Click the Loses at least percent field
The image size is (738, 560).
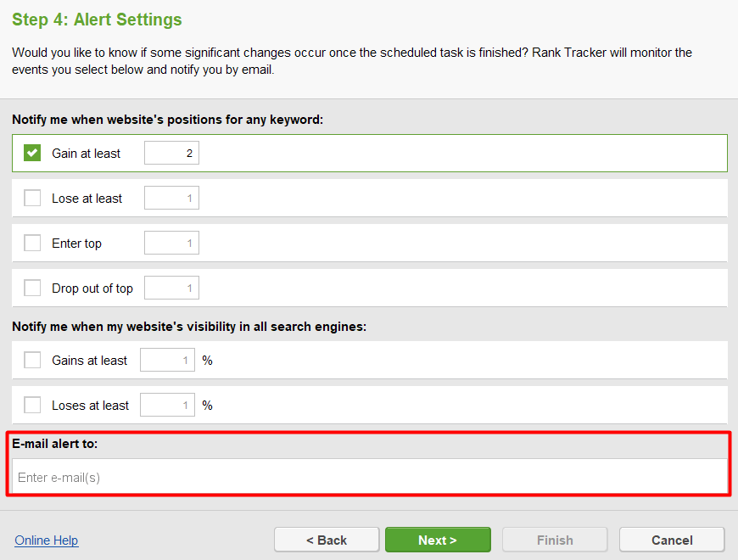point(168,405)
